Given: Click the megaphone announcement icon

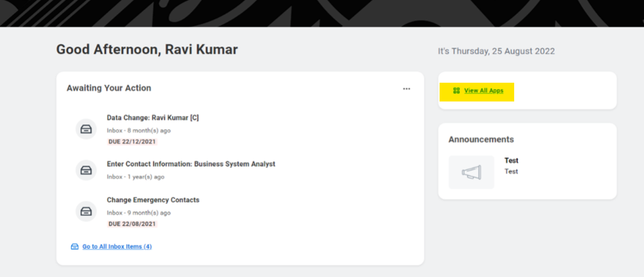Looking at the screenshot, I should click(472, 172).
